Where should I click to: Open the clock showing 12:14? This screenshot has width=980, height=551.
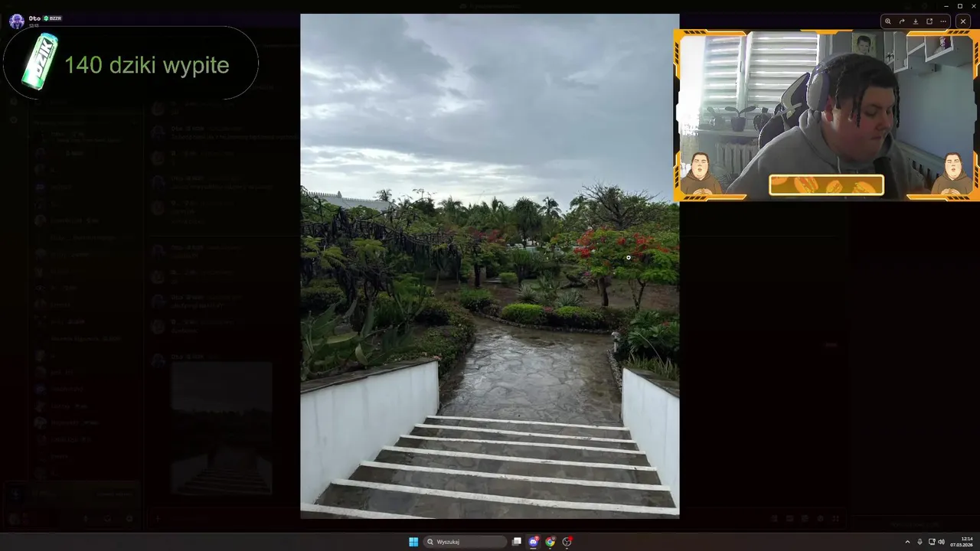point(963,542)
